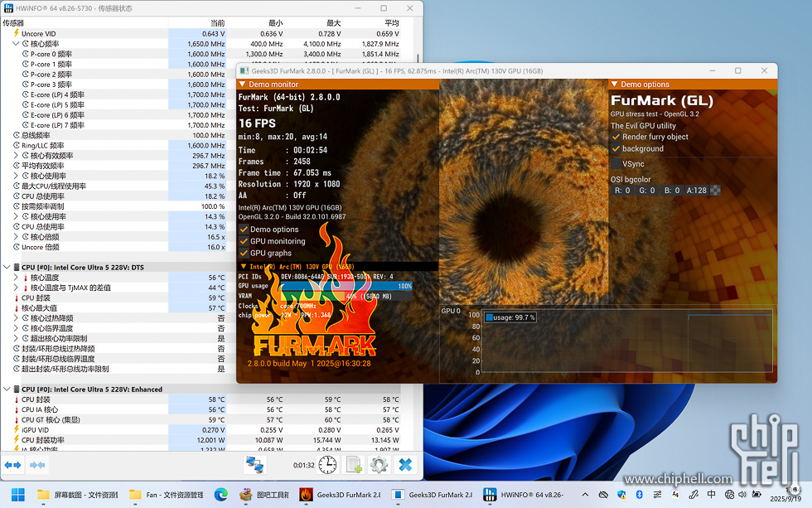The height and width of the screenshot is (508, 812).
Task: Select CPU 封装功率 sensor row
Action: [x=201, y=440]
